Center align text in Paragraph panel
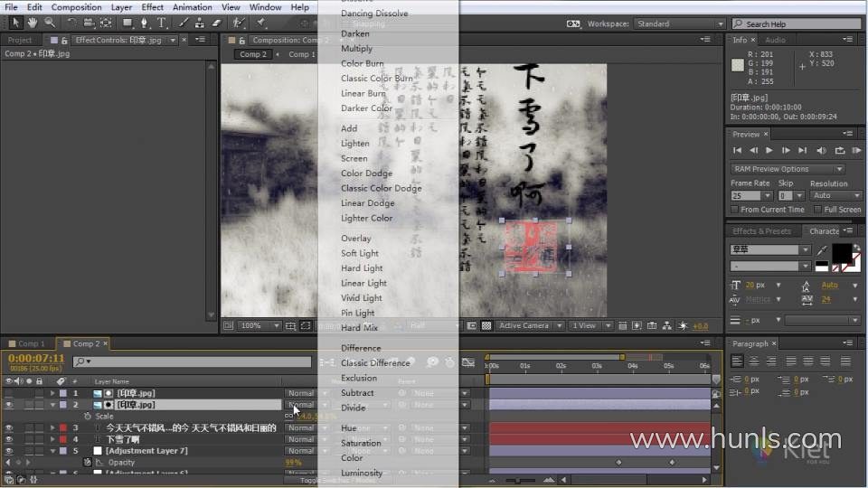Image resolution: width=868 pixels, height=488 pixels. coord(754,361)
